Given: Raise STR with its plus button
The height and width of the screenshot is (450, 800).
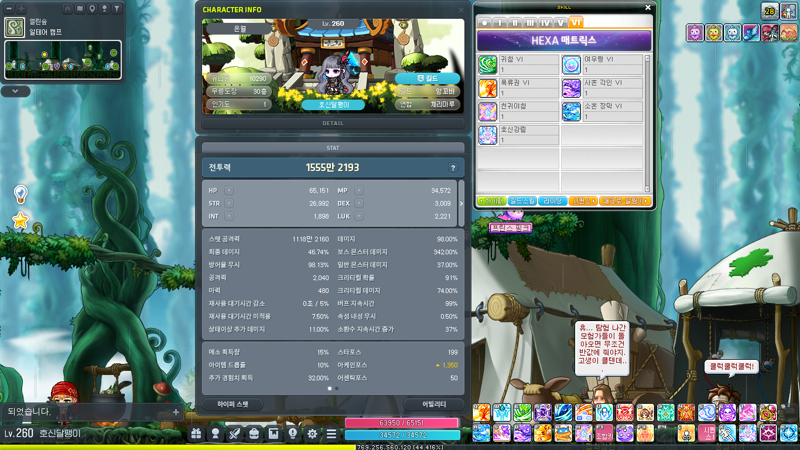Looking at the screenshot, I should [x=229, y=203].
